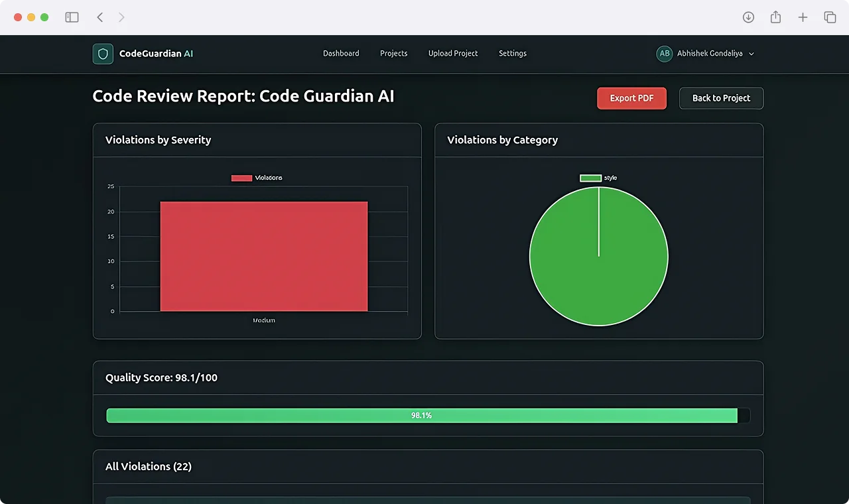Viewport: 849px width, 504px height.
Task: Click the Medium axis label under the bar
Action: pos(264,320)
